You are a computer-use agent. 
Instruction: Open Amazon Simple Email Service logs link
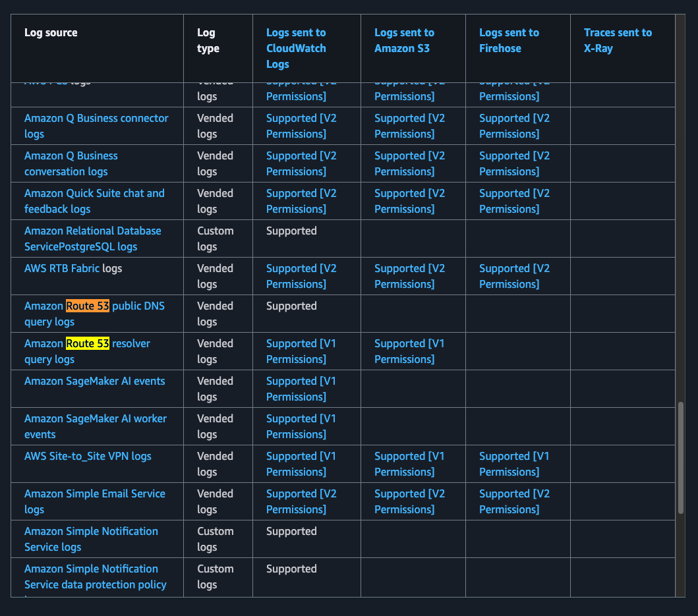coord(95,501)
